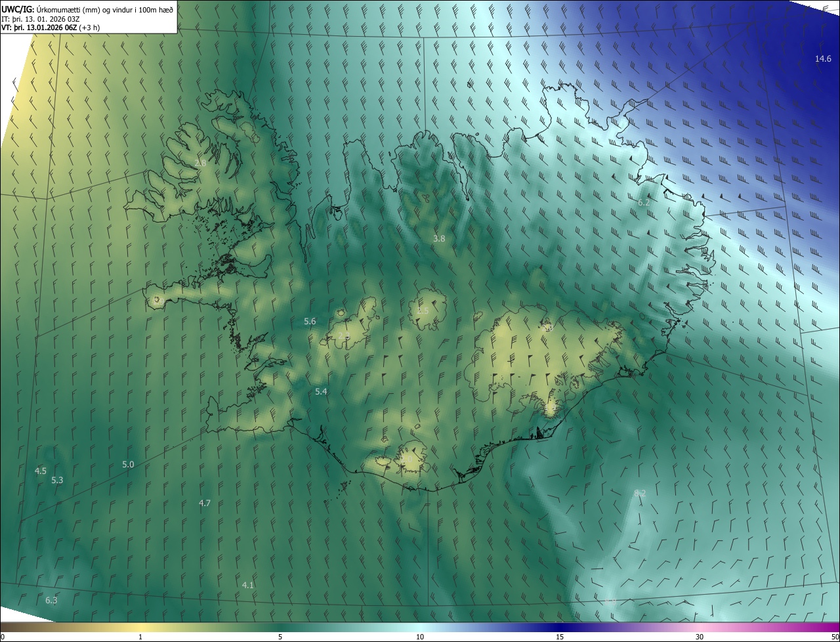840x642 pixels.
Task: Click the 14.6 value on the map
Action: (x=823, y=58)
